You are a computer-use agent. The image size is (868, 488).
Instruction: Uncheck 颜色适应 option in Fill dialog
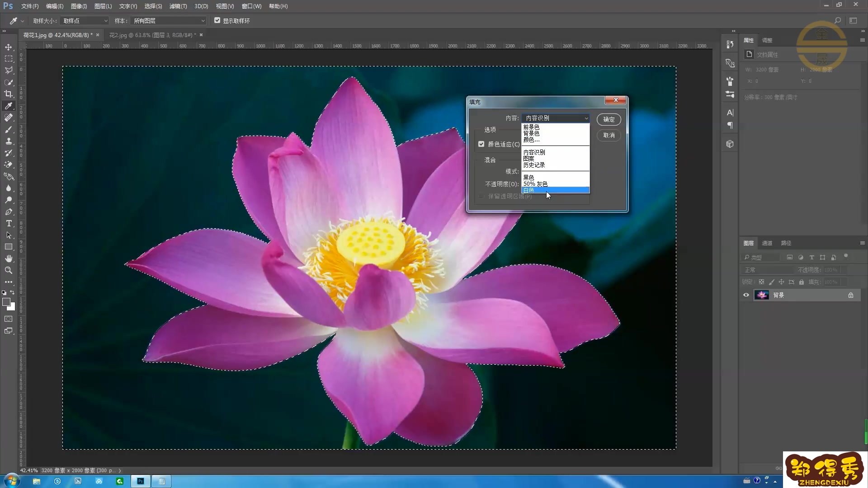pos(481,144)
